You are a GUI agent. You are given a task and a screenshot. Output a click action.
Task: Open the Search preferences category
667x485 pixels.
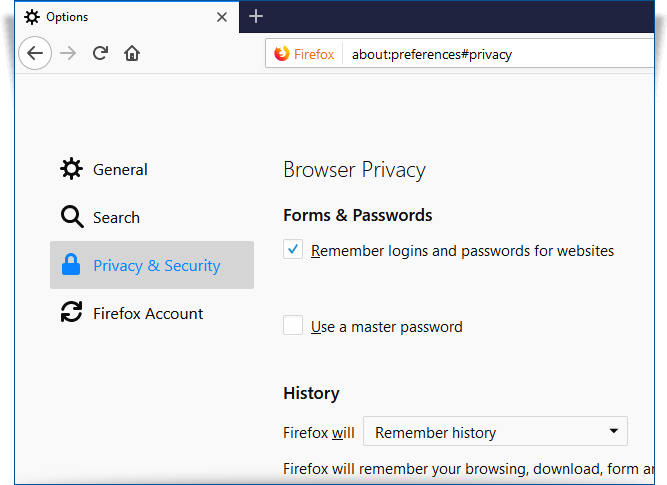pyautogui.click(x=152, y=217)
